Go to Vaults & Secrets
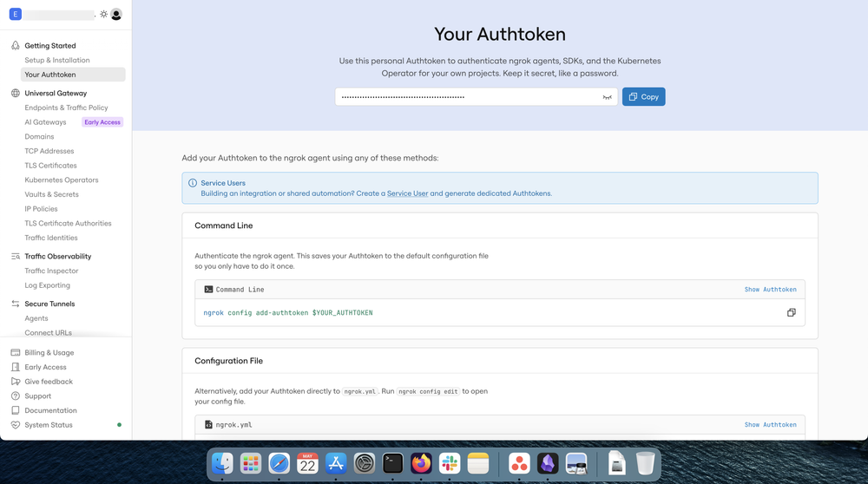 pos(51,194)
